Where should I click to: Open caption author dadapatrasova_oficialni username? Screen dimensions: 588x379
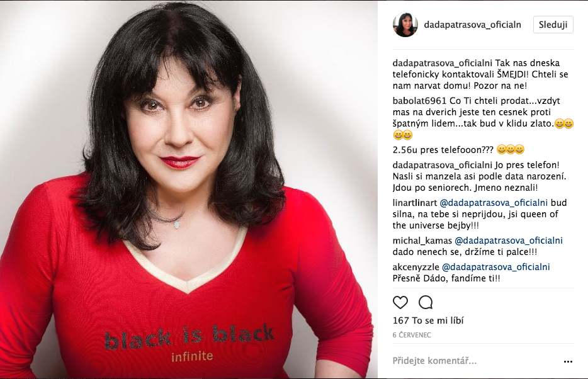(443, 63)
